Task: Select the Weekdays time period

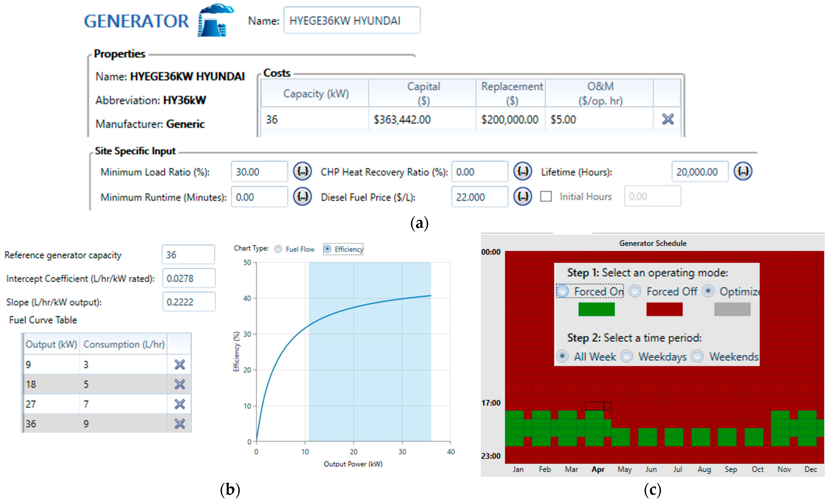Action: [x=627, y=356]
